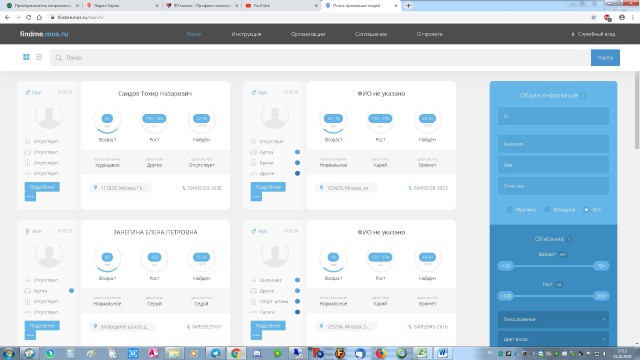Open Chrome three-dot menu
640x360 pixels.
click(633, 17)
